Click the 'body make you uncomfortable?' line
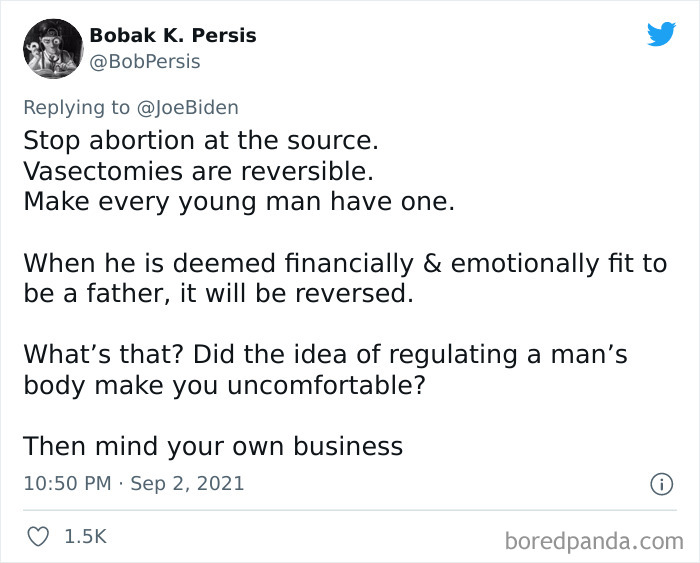 pos(226,385)
